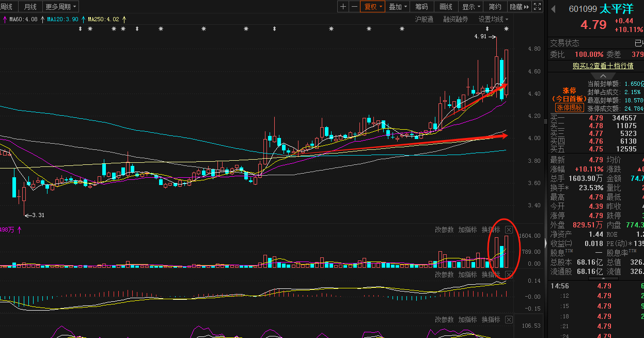Zoom out chart with minus button

click(x=354, y=7)
